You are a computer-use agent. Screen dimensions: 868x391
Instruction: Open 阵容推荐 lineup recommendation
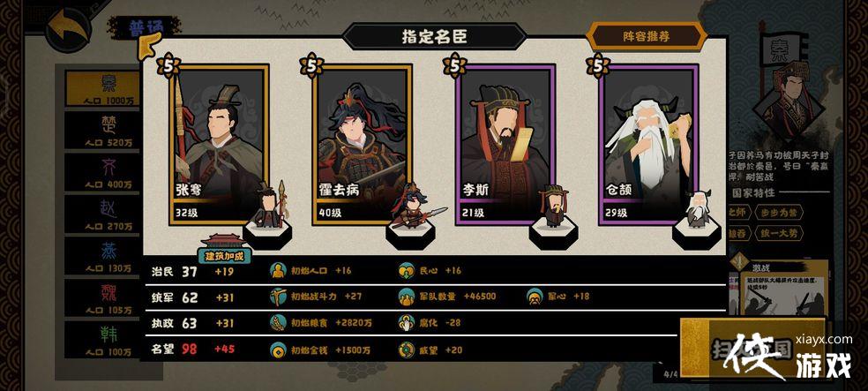646,36
